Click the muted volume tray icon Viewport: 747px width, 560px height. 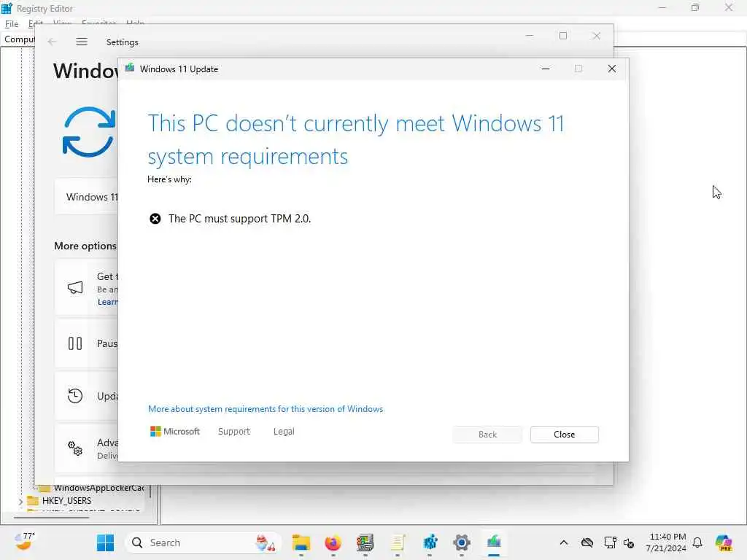[x=629, y=542]
